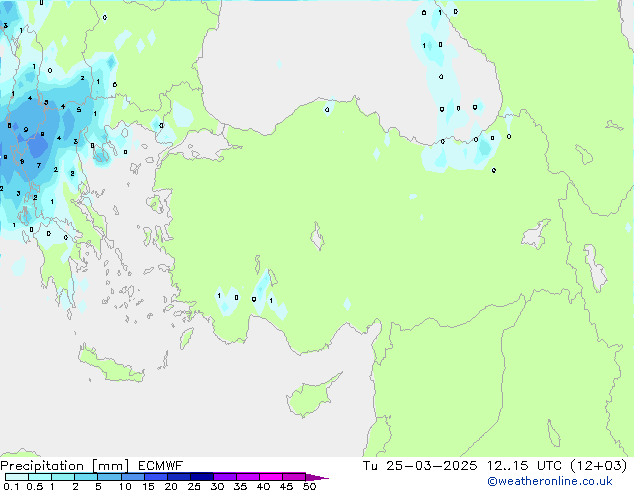Open the weatheronline.co.uk copyright link
This screenshot has height=490, width=634.
click(550, 481)
